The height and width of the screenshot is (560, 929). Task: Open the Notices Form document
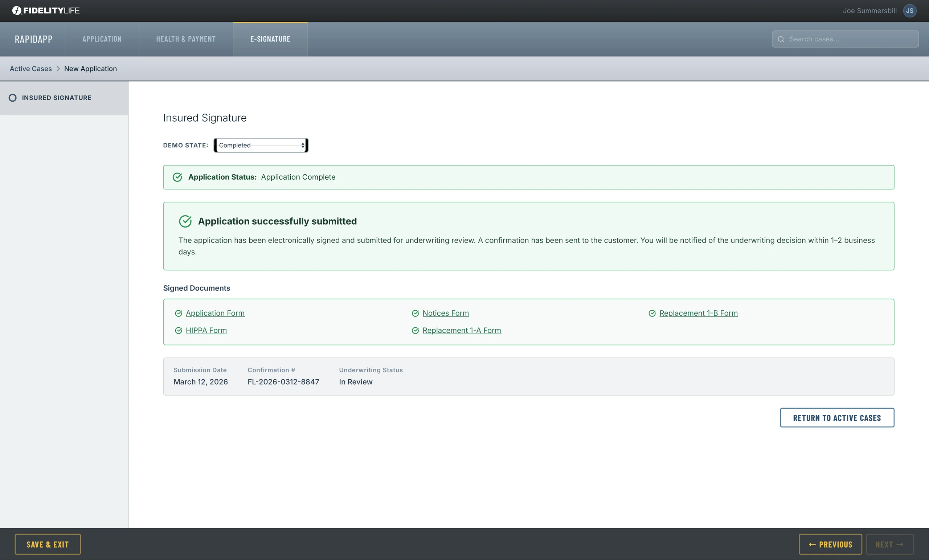coord(446,313)
